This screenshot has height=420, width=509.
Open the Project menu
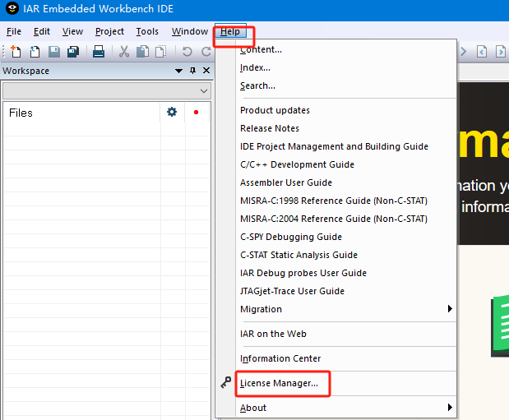click(x=109, y=31)
